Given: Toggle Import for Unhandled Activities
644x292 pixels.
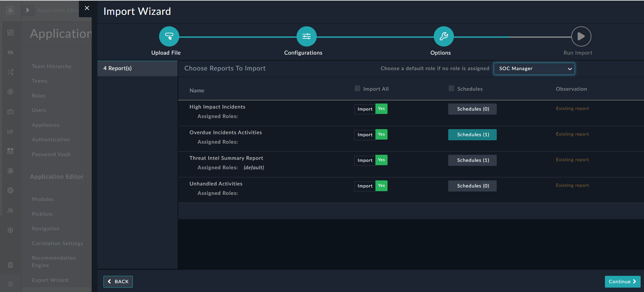Looking at the screenshot, I should (371, 186).
